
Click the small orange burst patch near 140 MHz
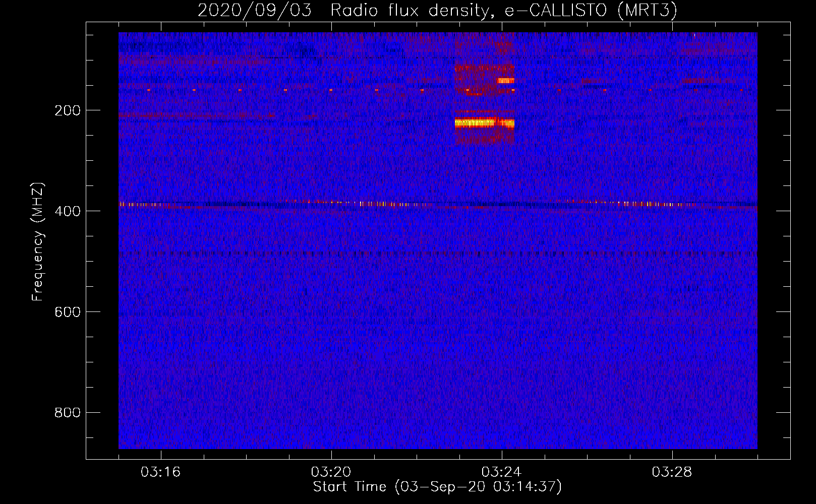(505, 80)
